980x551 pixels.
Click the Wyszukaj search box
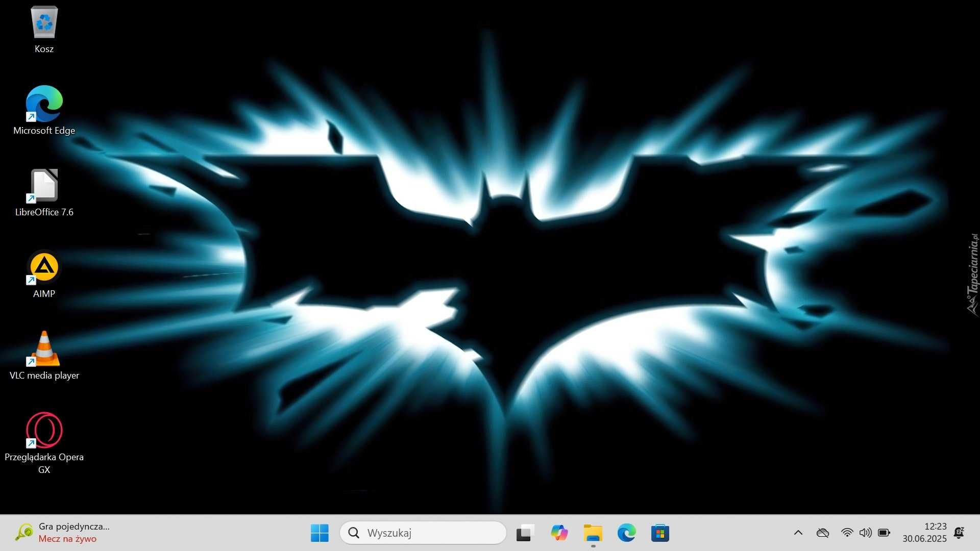point(423,533)
